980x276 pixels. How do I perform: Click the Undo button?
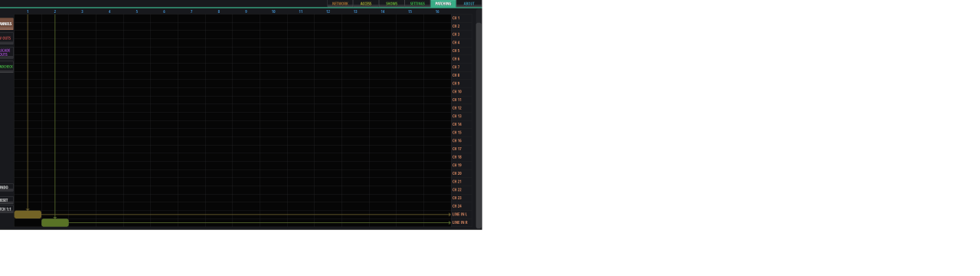pos(6,187)
